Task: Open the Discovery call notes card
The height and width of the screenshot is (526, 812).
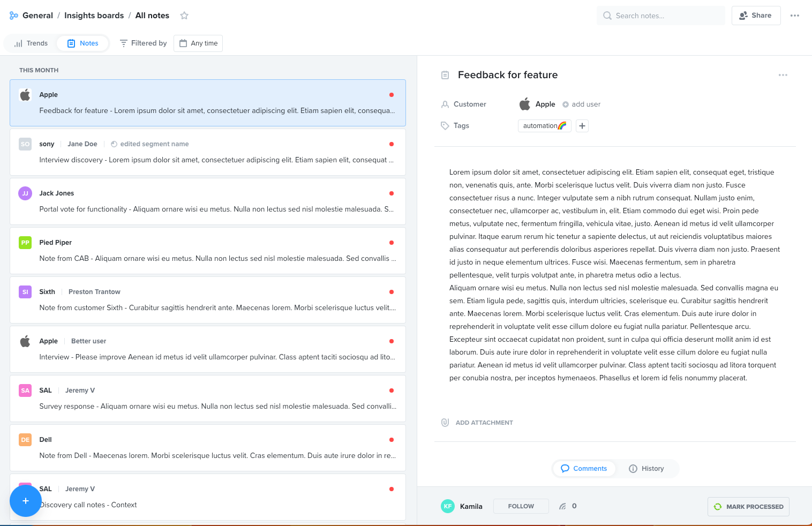Action: [208, 497]
